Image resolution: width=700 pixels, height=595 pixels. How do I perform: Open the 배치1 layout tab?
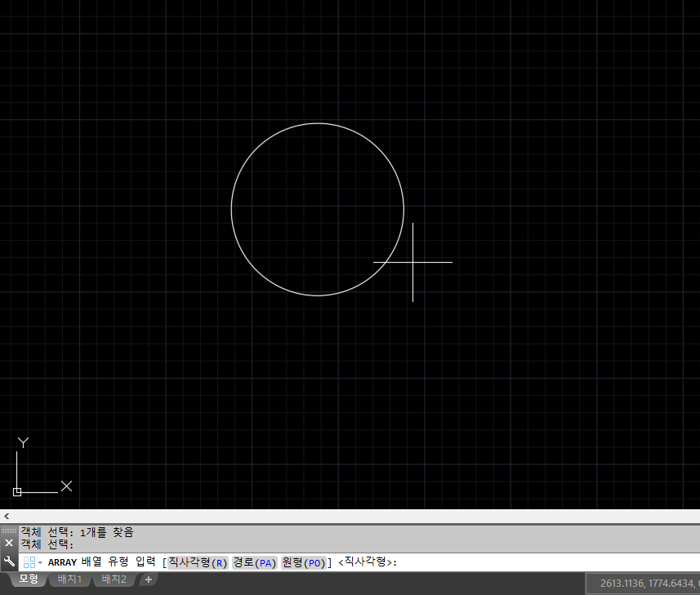[x=69, y=579]
